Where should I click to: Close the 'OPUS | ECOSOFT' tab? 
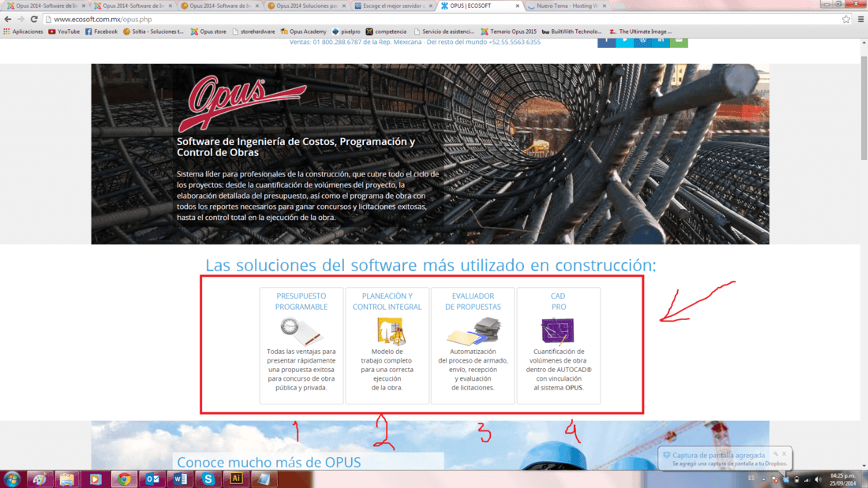pos(518,6)
